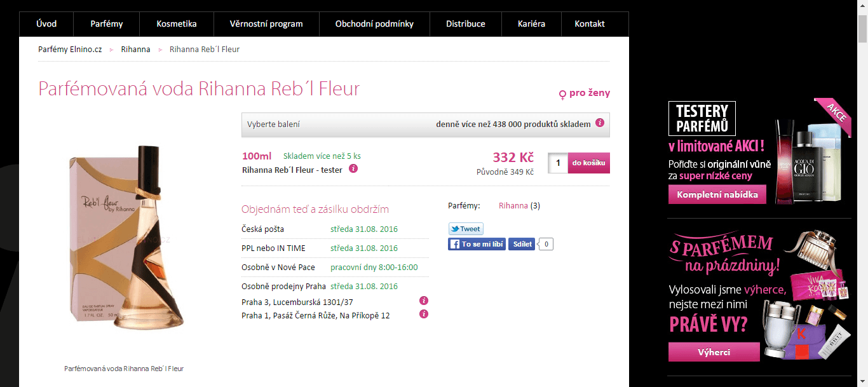Click the Vyberte balení label
Image resolution: width=868 pixels, height=387 pixels.
pos(273,125)
